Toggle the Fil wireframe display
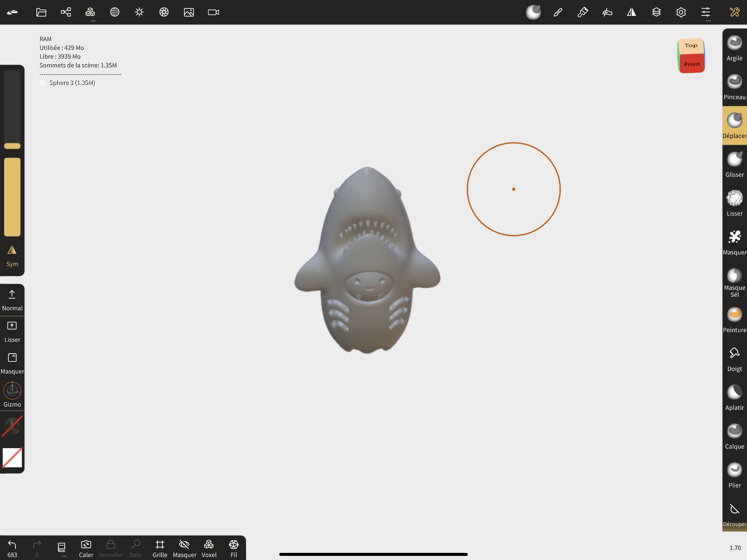This screenshot has height=560, width=747. tap(234, 549)
